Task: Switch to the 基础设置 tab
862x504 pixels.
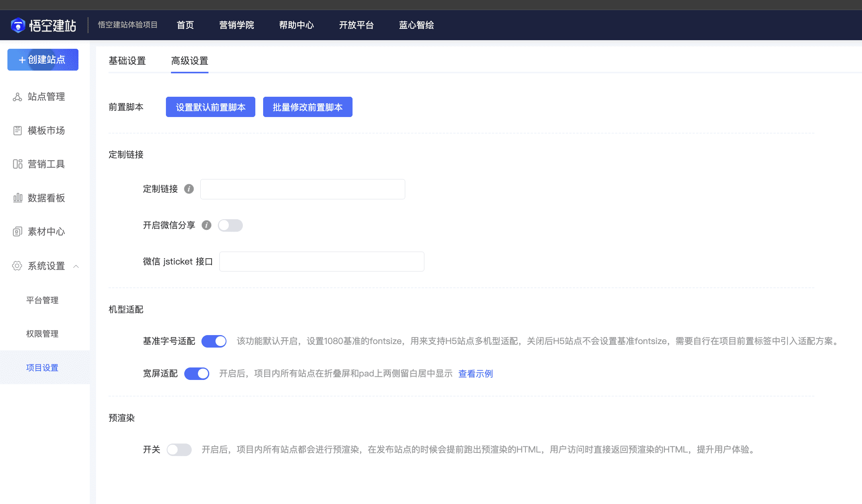Action: (x=127, y=61)
